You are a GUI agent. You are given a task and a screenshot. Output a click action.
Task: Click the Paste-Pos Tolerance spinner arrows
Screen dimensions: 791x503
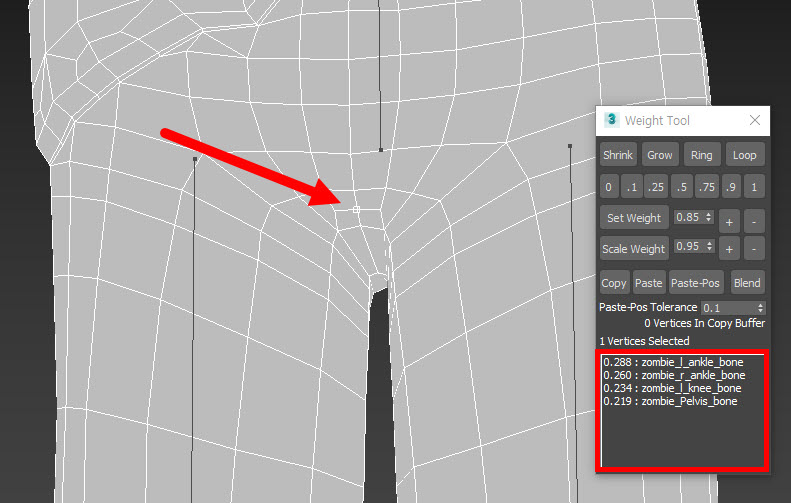[761, 308]
